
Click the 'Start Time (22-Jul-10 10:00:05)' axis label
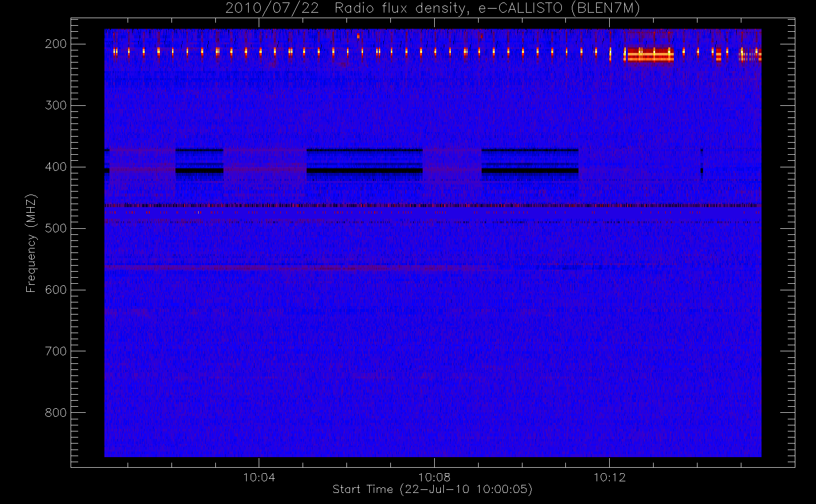(432, 489)
